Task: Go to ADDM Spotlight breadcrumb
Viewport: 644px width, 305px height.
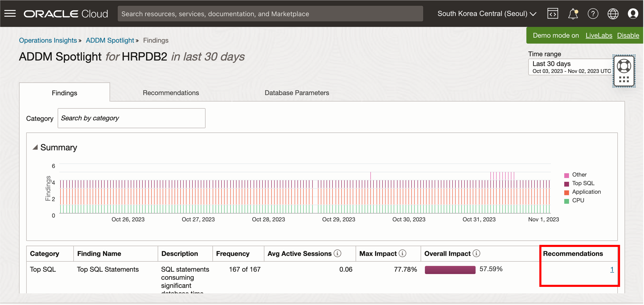Action: [x=110, y=40]
